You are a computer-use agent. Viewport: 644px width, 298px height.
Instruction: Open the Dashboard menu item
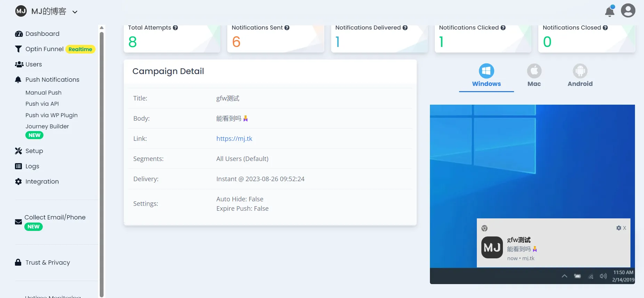click(x=42, y=34)
